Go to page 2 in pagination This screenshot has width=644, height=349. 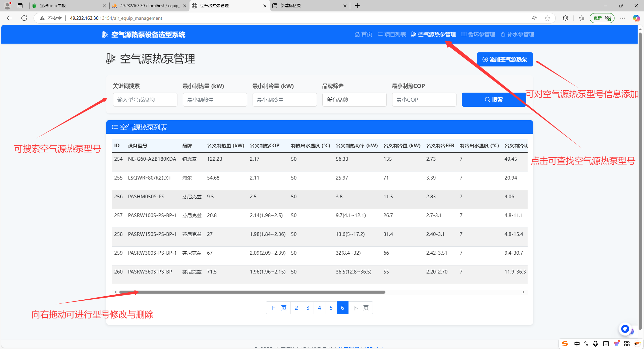point(297,308)
